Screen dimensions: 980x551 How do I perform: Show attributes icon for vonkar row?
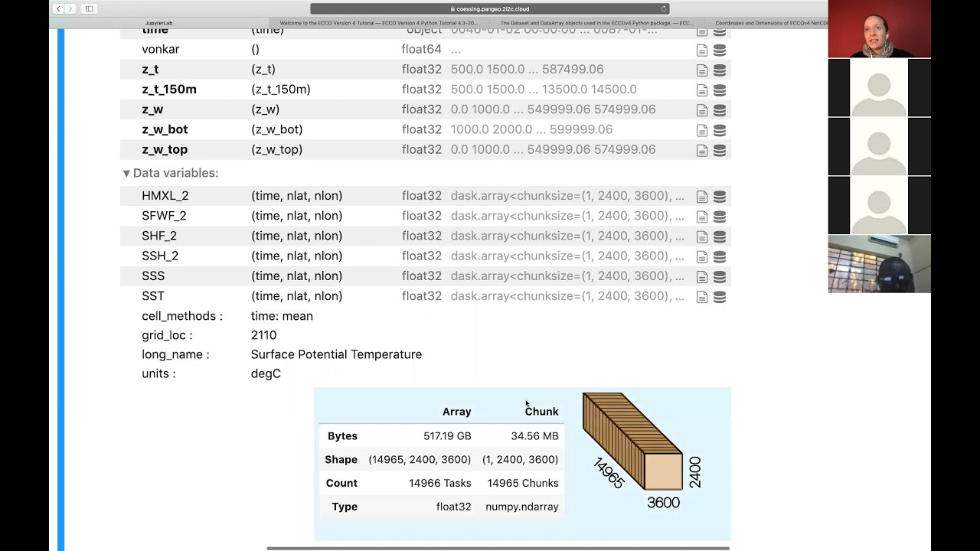(x=702, y=50)
